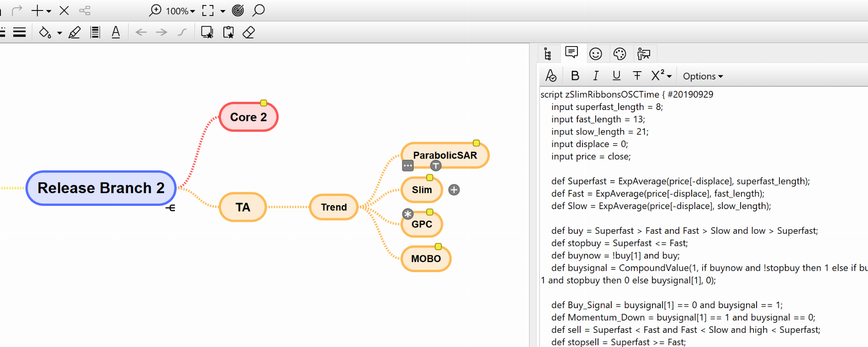
Task: Switch to the notes speech bubble tab
Action: pyautogui.click(x=572, y=53)
